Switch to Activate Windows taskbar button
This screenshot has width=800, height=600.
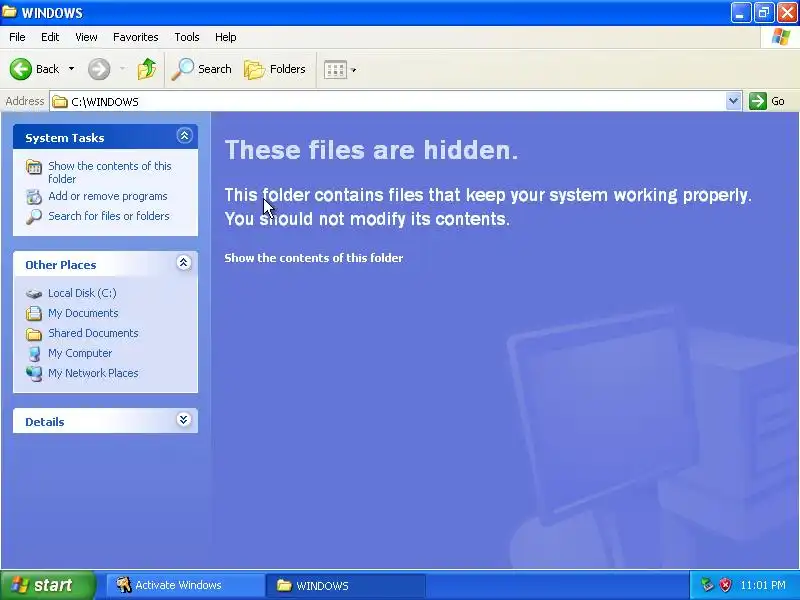point(185,585)
